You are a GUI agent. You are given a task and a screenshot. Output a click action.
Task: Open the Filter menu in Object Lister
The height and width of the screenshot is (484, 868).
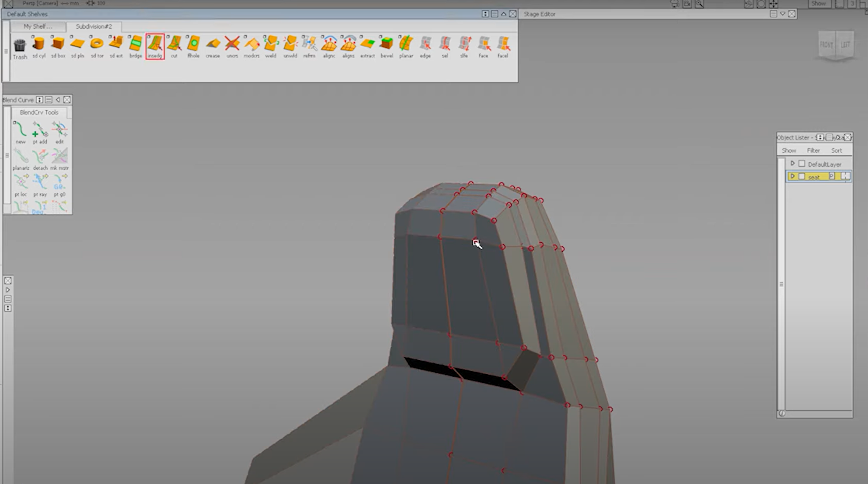pos(813,150)
